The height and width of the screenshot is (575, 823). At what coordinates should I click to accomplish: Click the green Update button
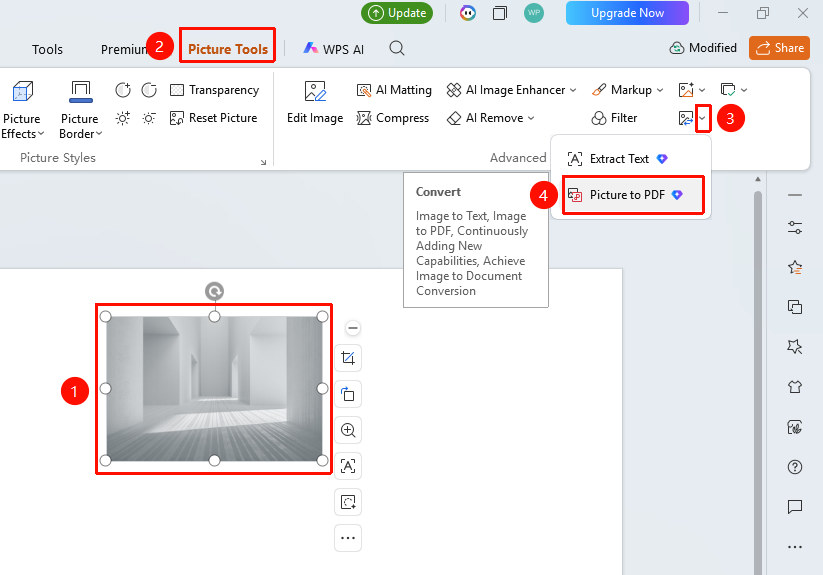pyautogui.click(x=397, y=13)
